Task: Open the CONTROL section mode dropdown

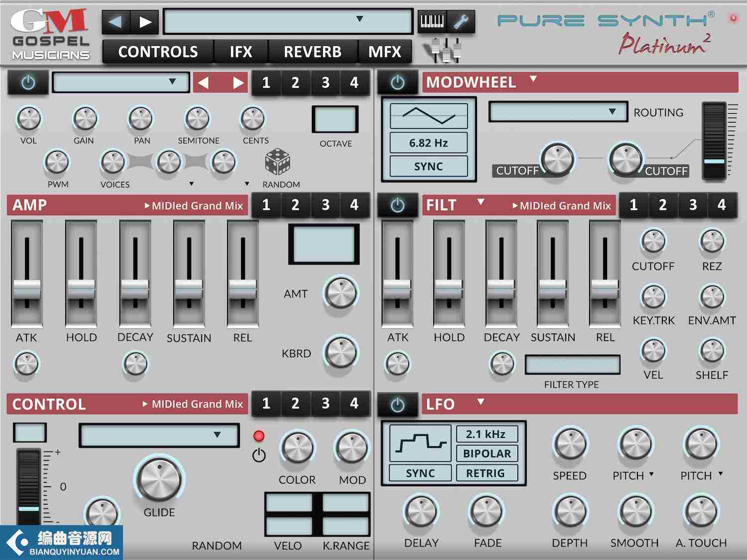Action: [x=159, y=435]
